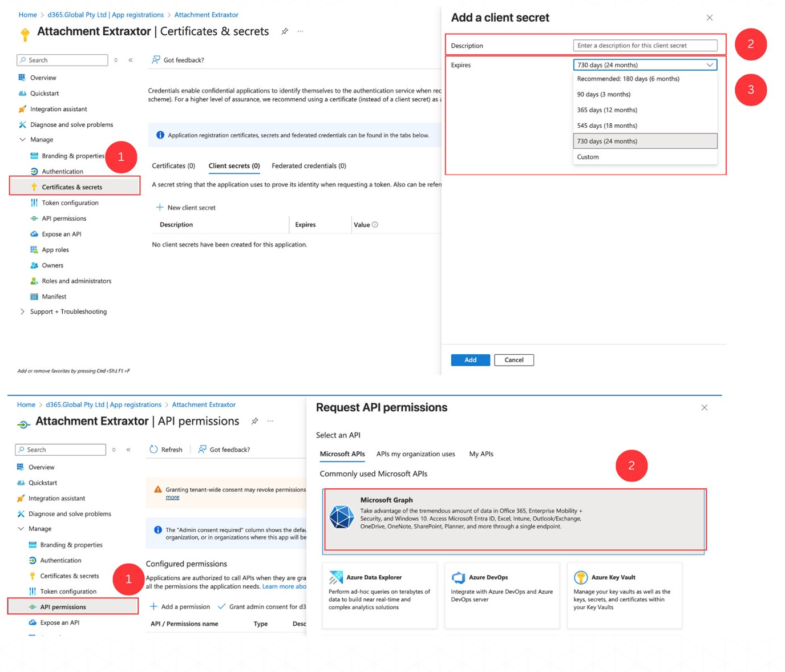Choose the Azure Data Explorer tile

(x=379, y=595)
